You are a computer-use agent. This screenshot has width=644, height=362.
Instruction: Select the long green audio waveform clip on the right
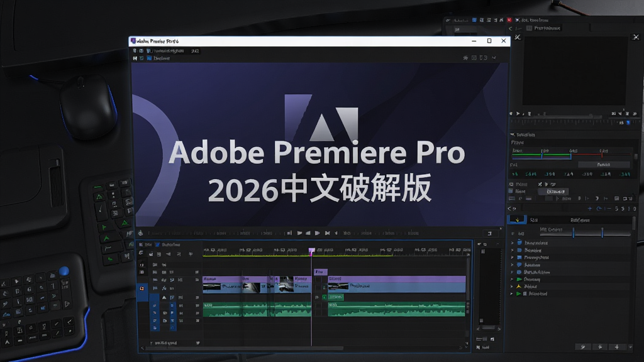pyautogui.click(x=397, y=309)
